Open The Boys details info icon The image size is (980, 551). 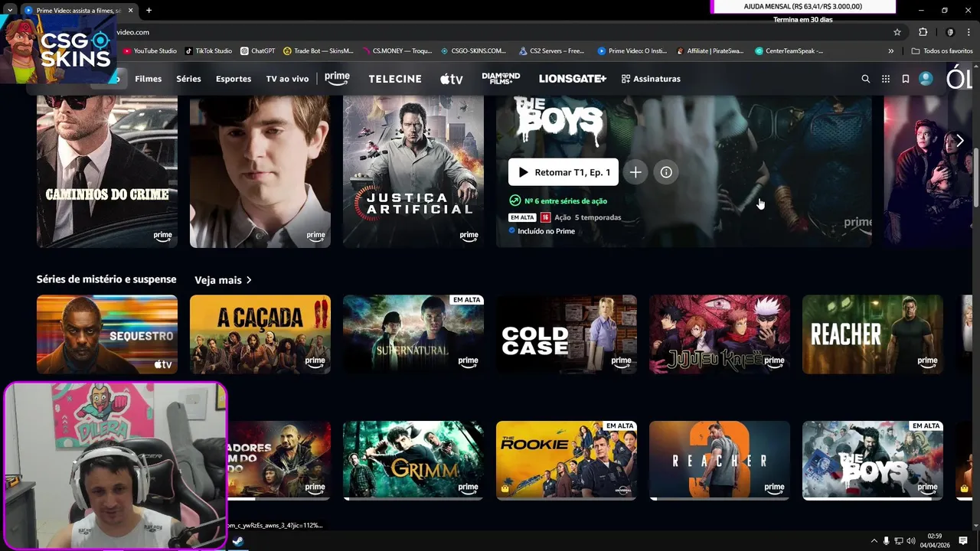[x=666, y=172]
